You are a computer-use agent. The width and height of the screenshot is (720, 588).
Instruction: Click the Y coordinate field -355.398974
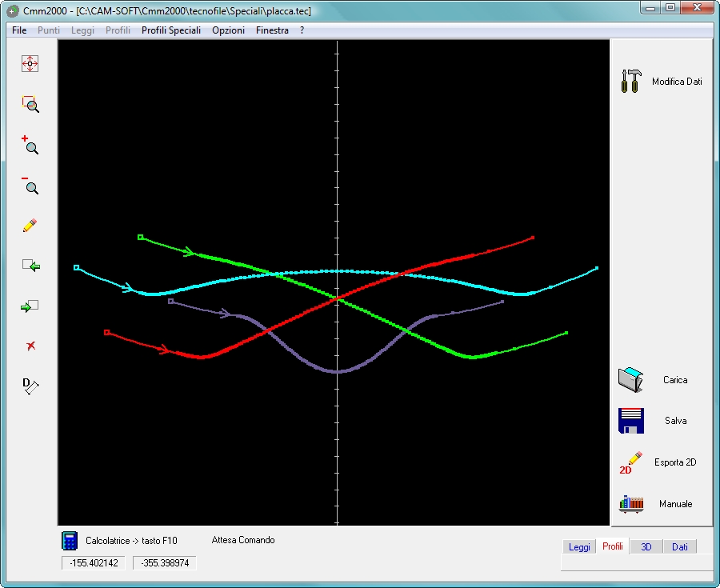pos(164,563)
